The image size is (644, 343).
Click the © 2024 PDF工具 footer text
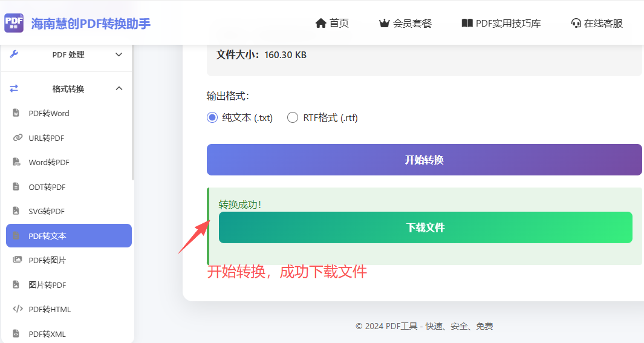424,326
